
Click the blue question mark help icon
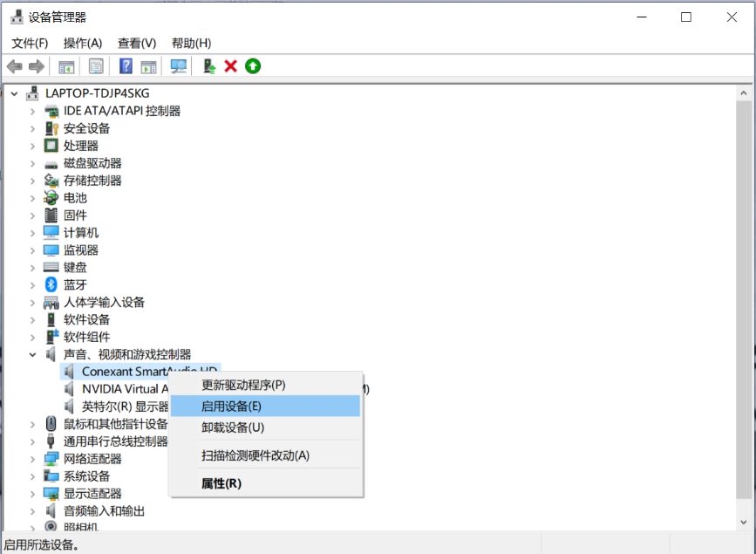[x=126, y=66]
